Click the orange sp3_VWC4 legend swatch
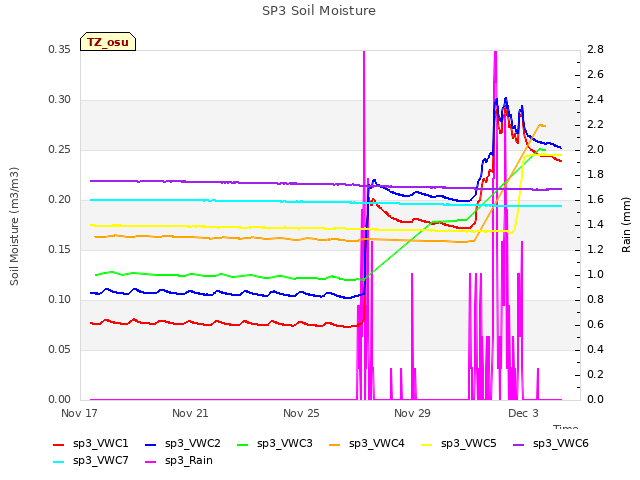Image resolution: width=640 pixels, height=480 pixels. (x=335, y=444)
